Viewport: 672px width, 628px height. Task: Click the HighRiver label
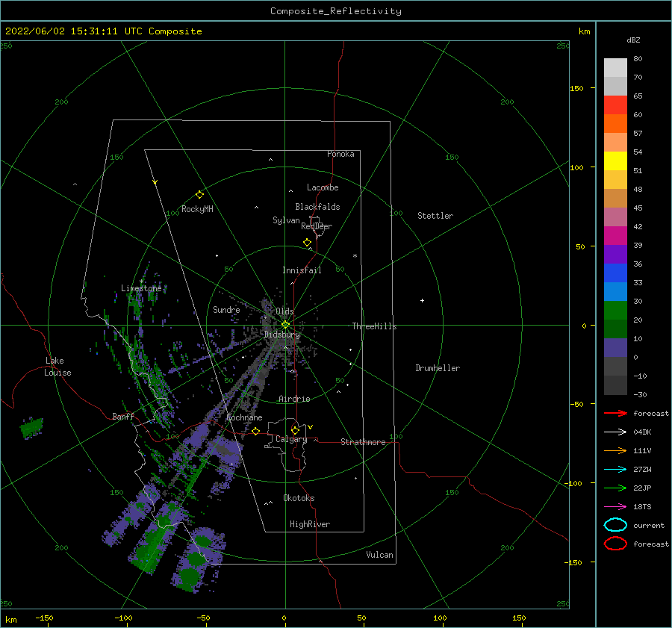[x=310, y=524]
